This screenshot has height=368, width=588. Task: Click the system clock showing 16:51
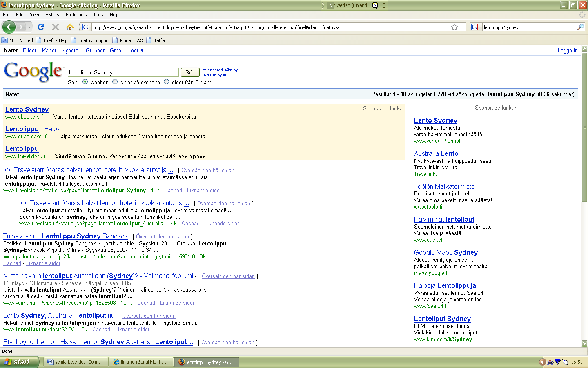pyautogui.click(x=577, y=362)
